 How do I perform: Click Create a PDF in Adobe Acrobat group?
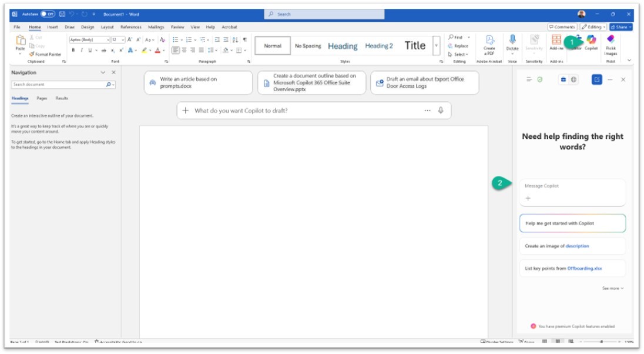[x=489, y=43]
